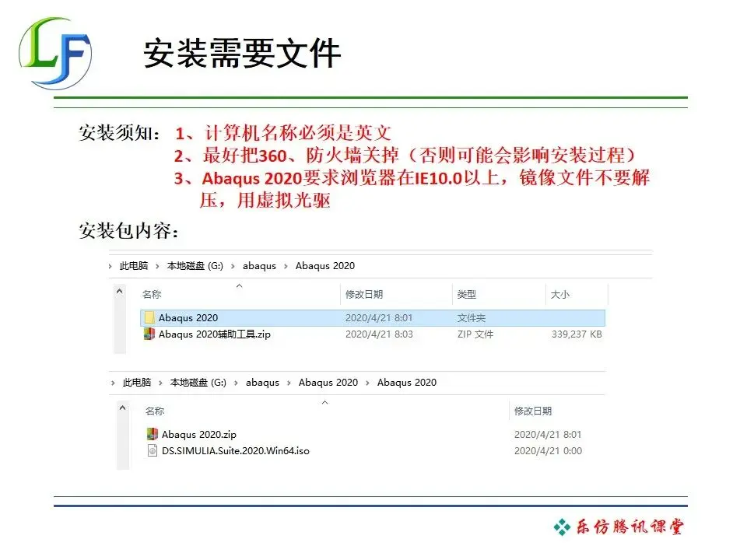Select file name Abaqus 2020辅助工具.zip

[215, 334]
